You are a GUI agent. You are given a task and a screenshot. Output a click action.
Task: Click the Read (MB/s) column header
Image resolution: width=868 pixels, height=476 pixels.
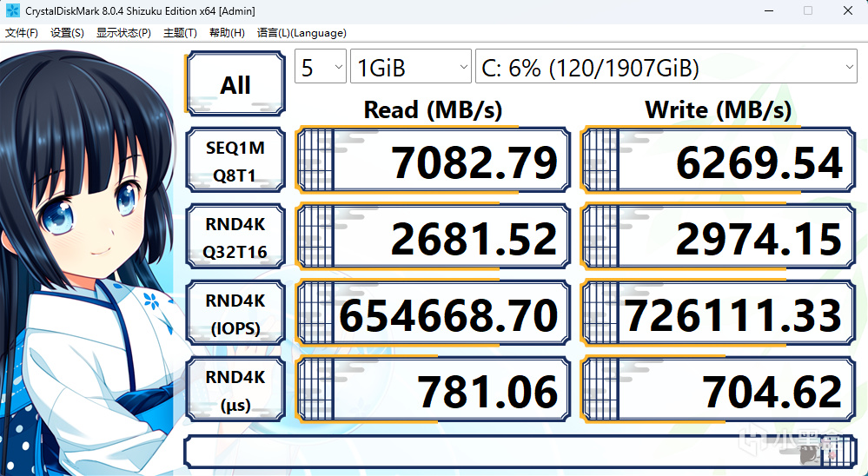tap(433, 109)
